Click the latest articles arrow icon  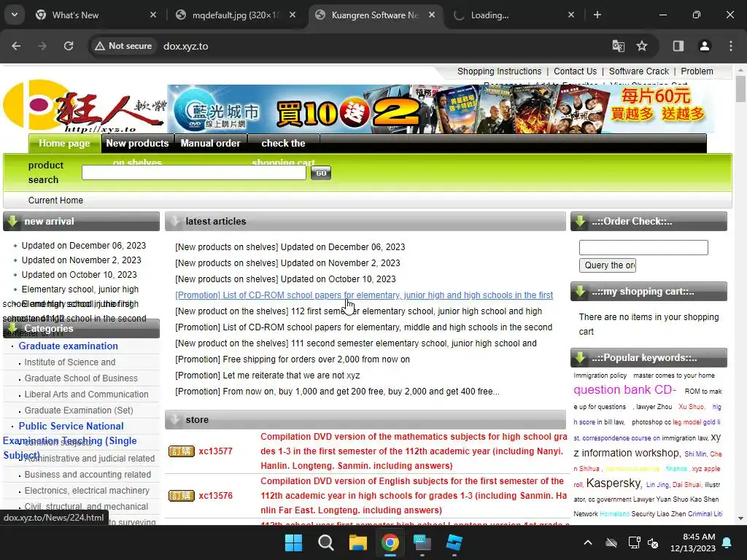click(x=175, y=222)
